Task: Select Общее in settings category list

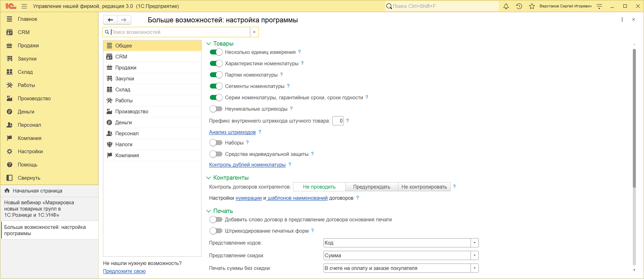Action: point(152,46)
